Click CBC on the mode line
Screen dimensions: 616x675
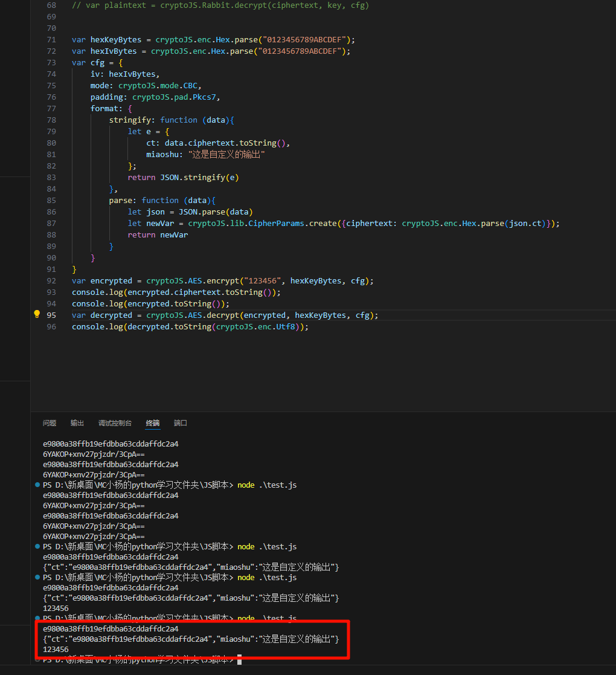point(190,86)
